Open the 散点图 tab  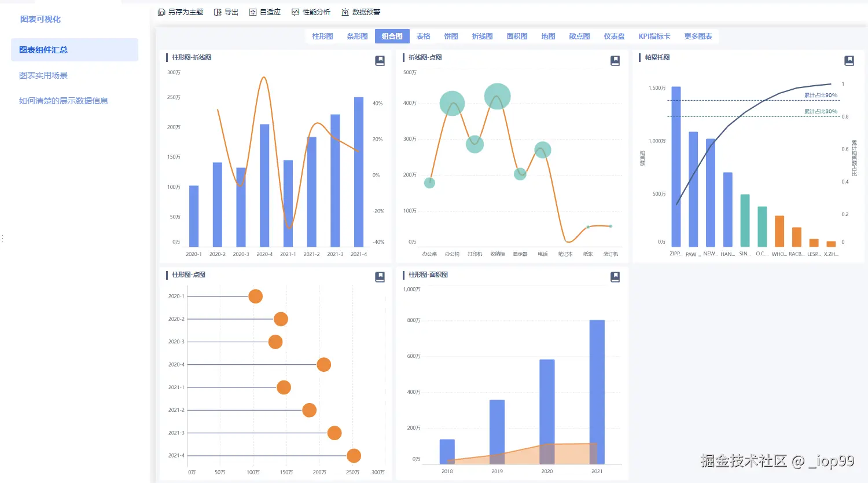tap(580, 36)
